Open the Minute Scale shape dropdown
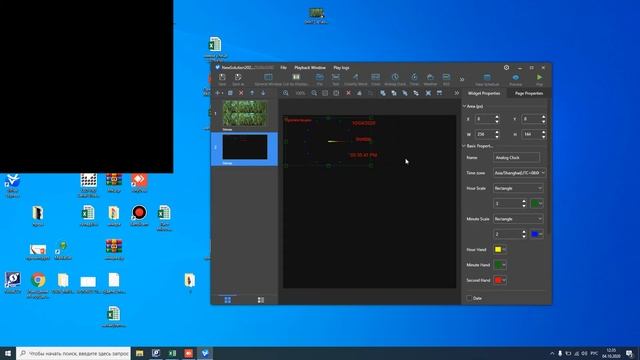 [518, 219]
